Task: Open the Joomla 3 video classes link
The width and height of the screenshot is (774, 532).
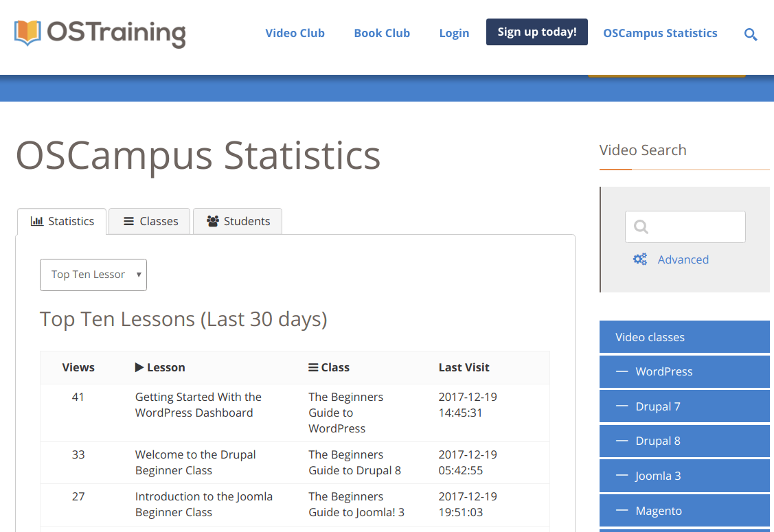Action: click(684, 476)
